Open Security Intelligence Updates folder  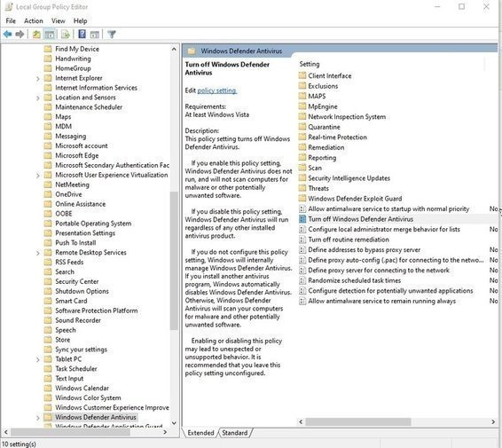coord(349,178)
